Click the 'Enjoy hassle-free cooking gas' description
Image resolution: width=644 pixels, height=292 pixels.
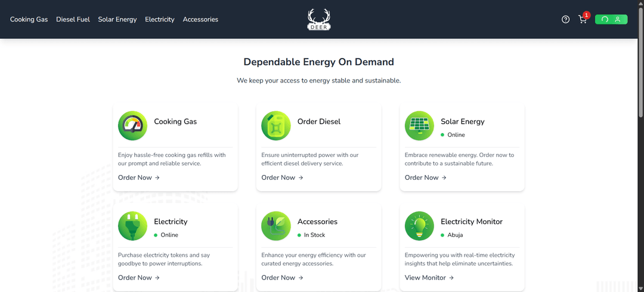(172, 159)
